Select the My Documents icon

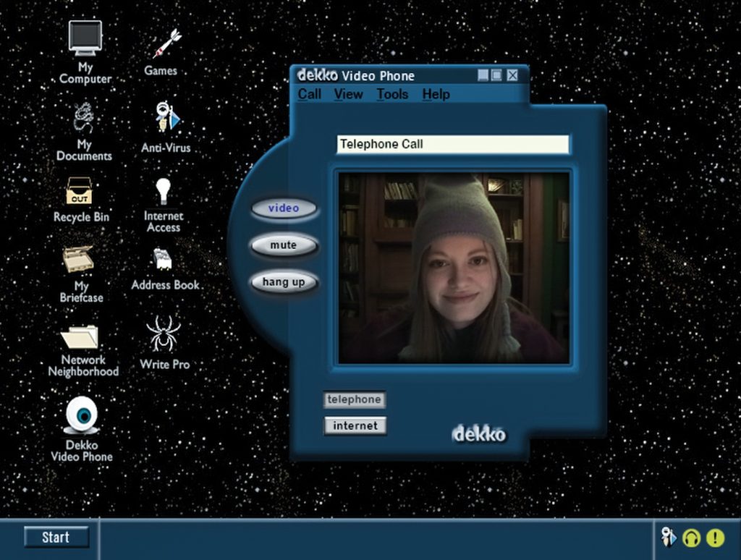click(84, 117)
